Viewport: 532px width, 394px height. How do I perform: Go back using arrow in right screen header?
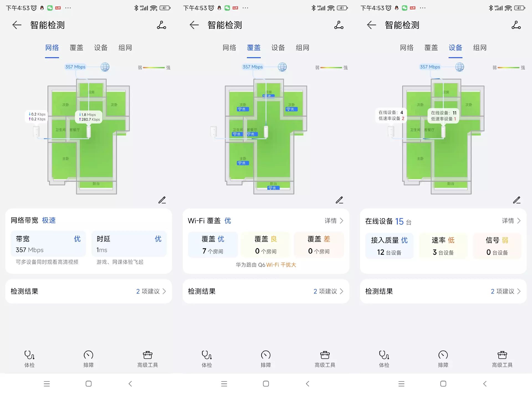(371, 25)
